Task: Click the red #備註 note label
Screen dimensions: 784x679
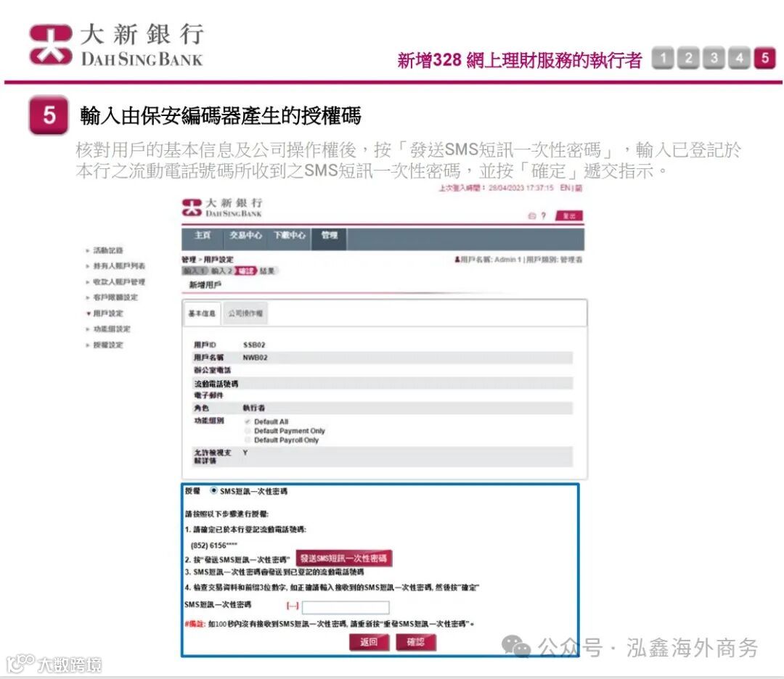Action: click(x=195, y=624)
